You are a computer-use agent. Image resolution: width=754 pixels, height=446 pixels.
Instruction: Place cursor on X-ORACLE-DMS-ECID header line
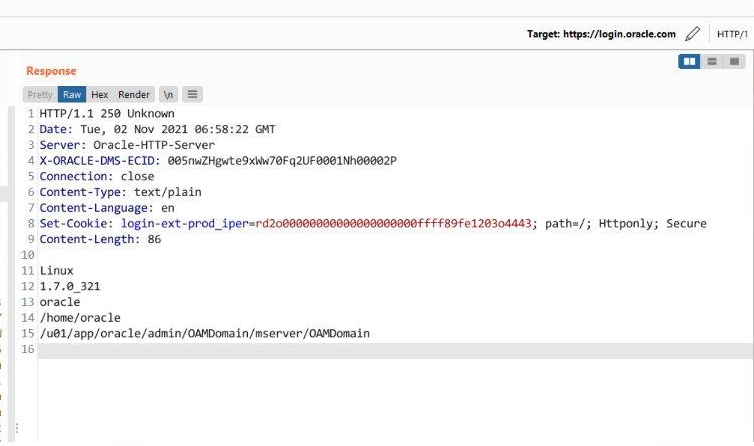click(x=218, y=160)
